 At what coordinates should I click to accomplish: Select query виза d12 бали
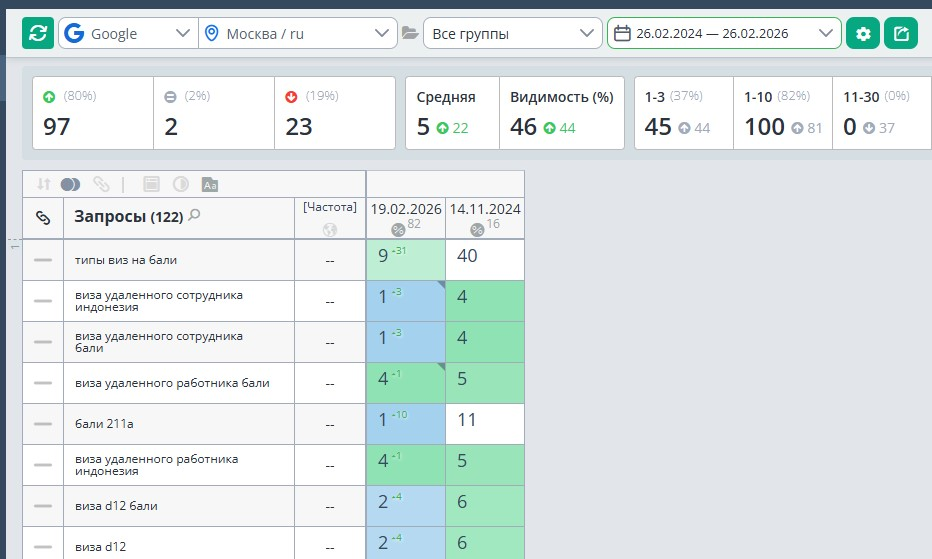click(x=116, y=506)
